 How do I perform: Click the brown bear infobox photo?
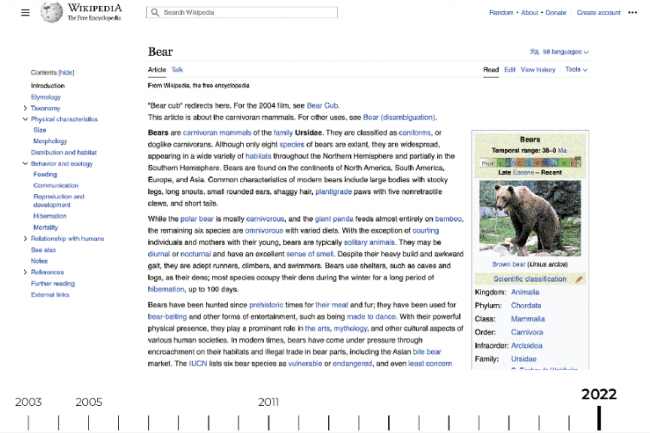tap(530, 218)
